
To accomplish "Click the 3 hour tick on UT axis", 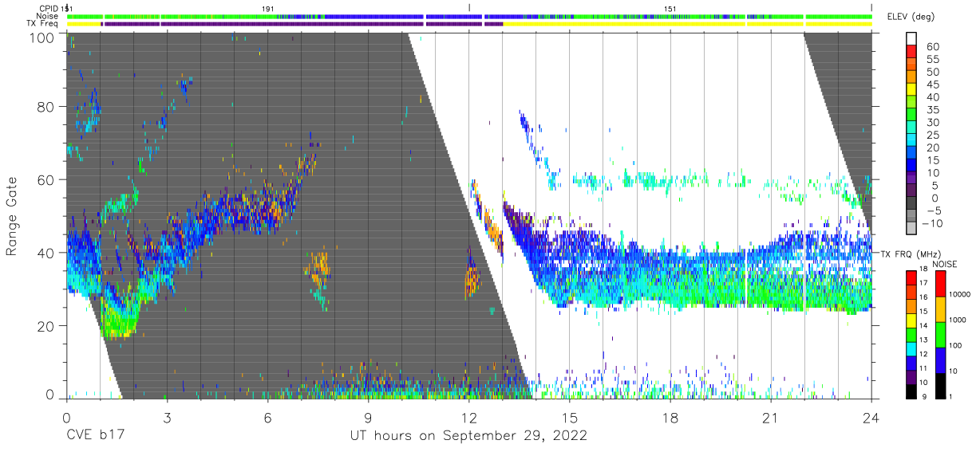I will click(167, 418).
